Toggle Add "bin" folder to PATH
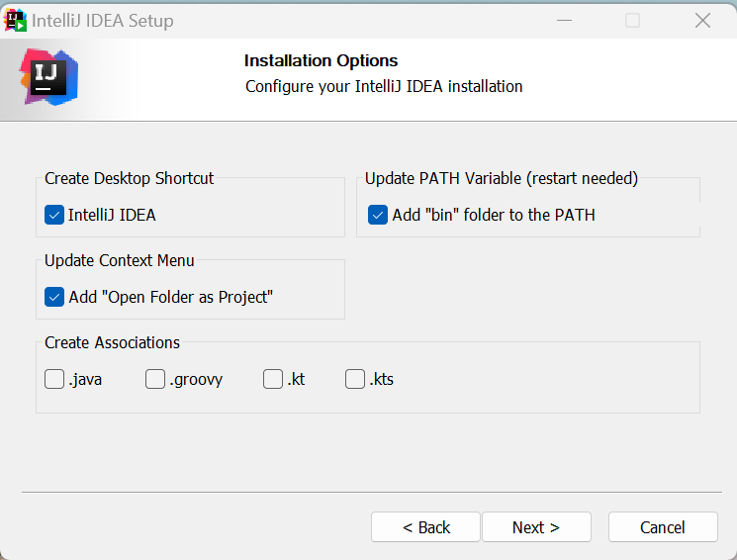737x560 pixels. click(378, 215)
